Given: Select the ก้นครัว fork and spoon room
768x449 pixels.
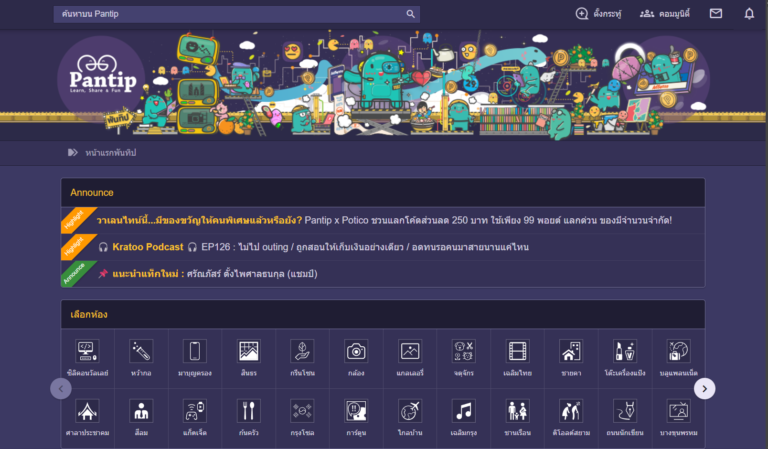Looking at the screenshot, I should 249,411.
